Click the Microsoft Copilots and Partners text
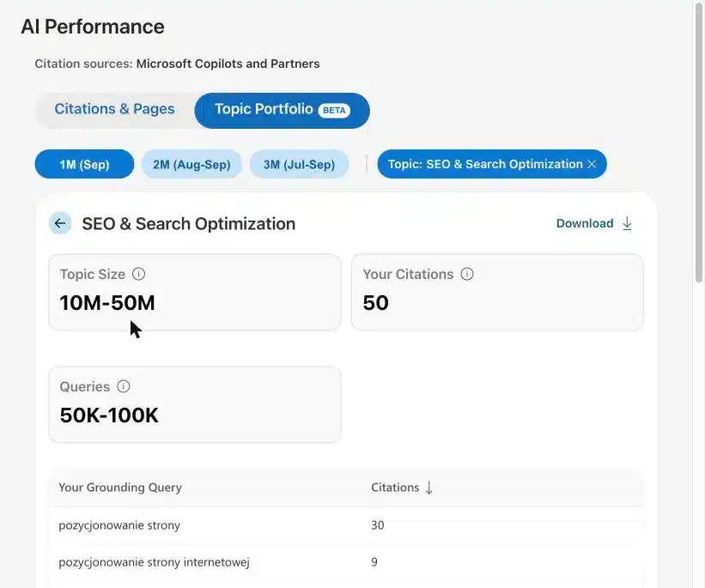This screenshot has width=705, height=588. (228, 64)
